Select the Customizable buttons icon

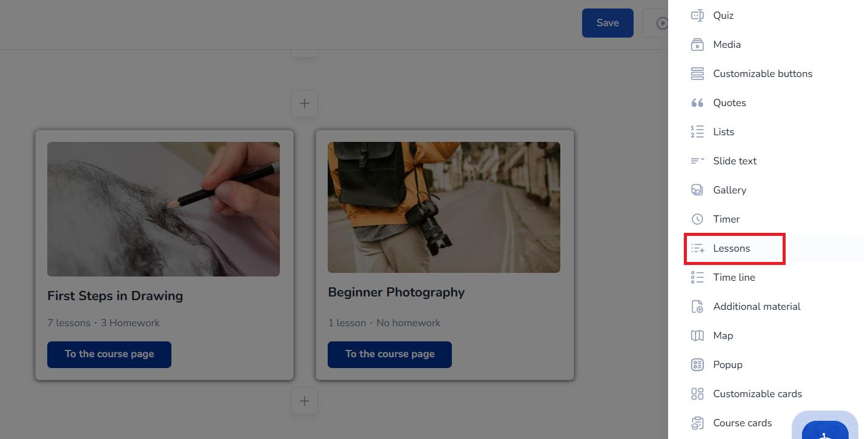(697, 74)
